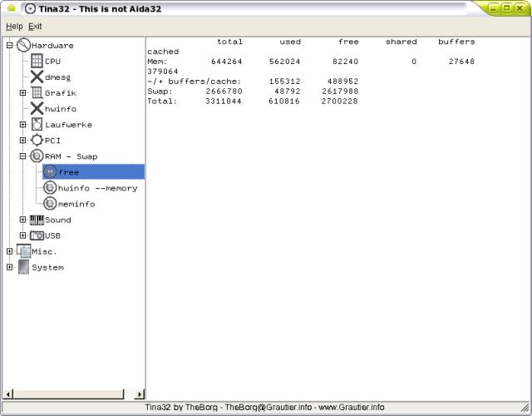Select the Hardware tree label

coord(52,46)
